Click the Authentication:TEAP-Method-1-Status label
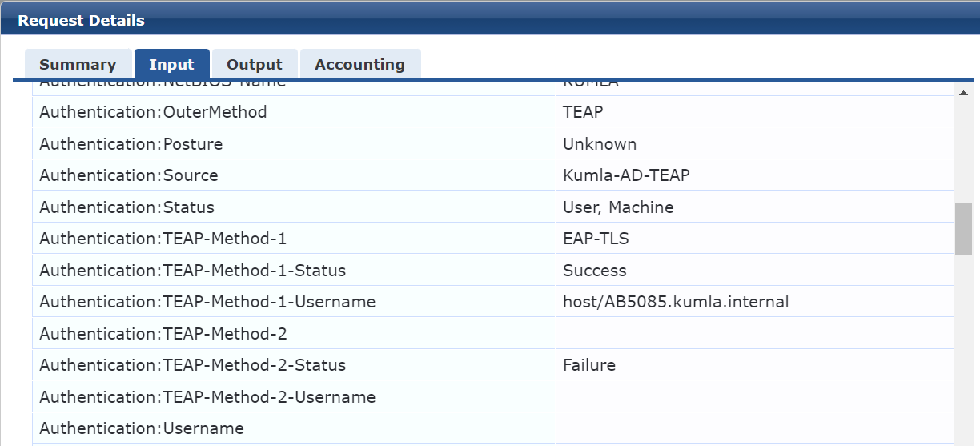 [x=193, y=271]
